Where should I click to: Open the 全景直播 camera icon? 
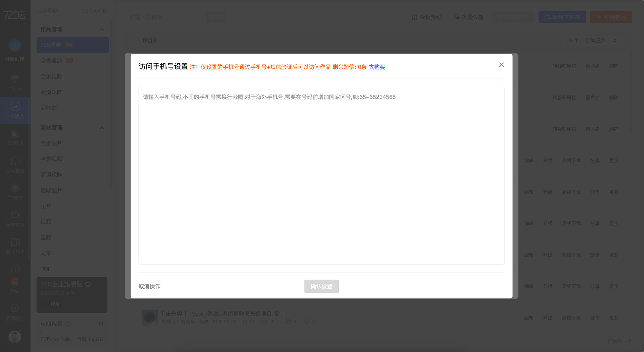(x=15, y=215)
